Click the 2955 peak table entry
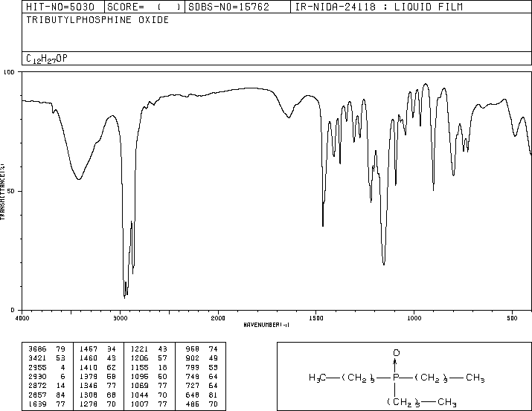The width and height of the screenshot is (532, 411). [x=37, y=367]
